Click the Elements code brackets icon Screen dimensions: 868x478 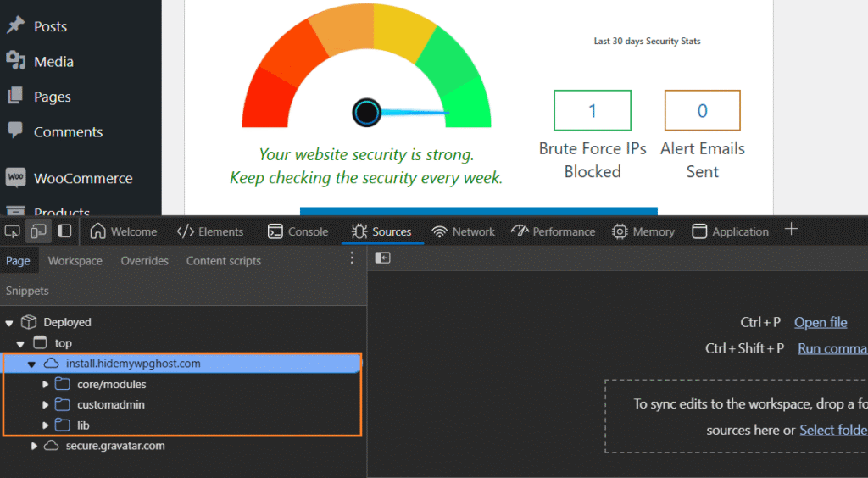pos(186,231)
